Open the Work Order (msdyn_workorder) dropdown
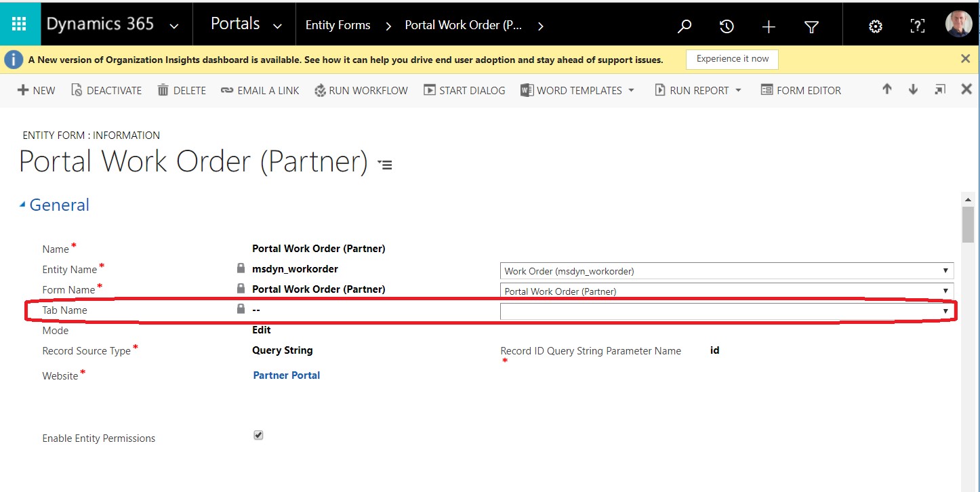 [x=727, y=270]
